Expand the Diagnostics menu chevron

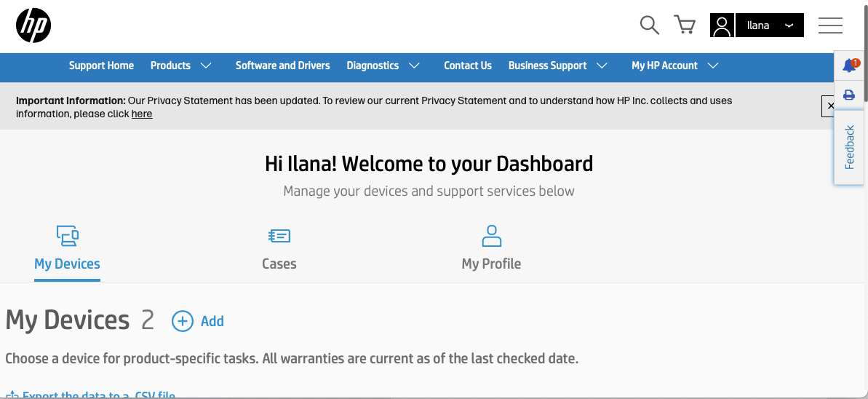(414, 66)
